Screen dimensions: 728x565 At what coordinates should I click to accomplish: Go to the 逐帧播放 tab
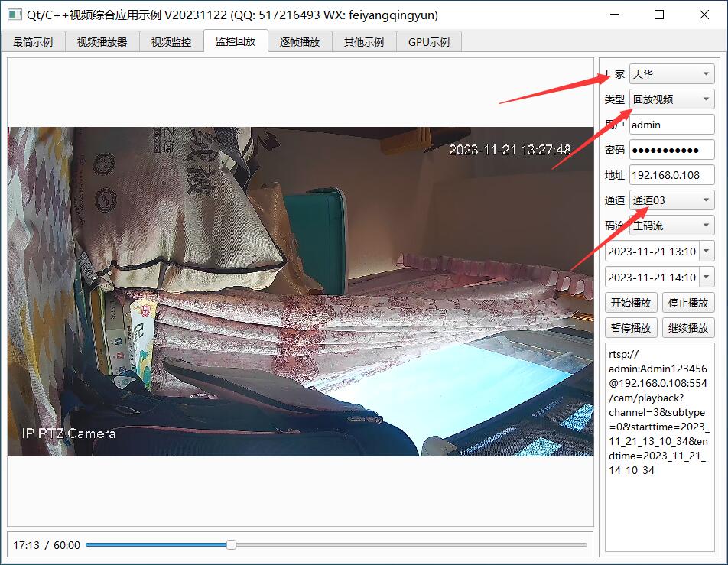coord(300,42)
